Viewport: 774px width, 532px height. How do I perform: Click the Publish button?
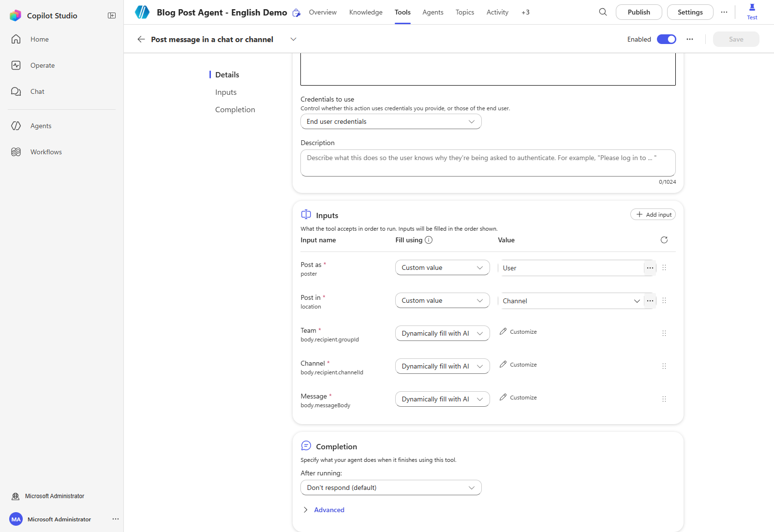click(x=639, y=12)
